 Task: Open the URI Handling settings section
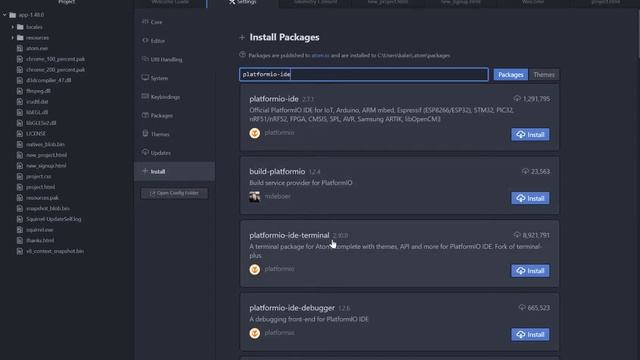(174, 60)
